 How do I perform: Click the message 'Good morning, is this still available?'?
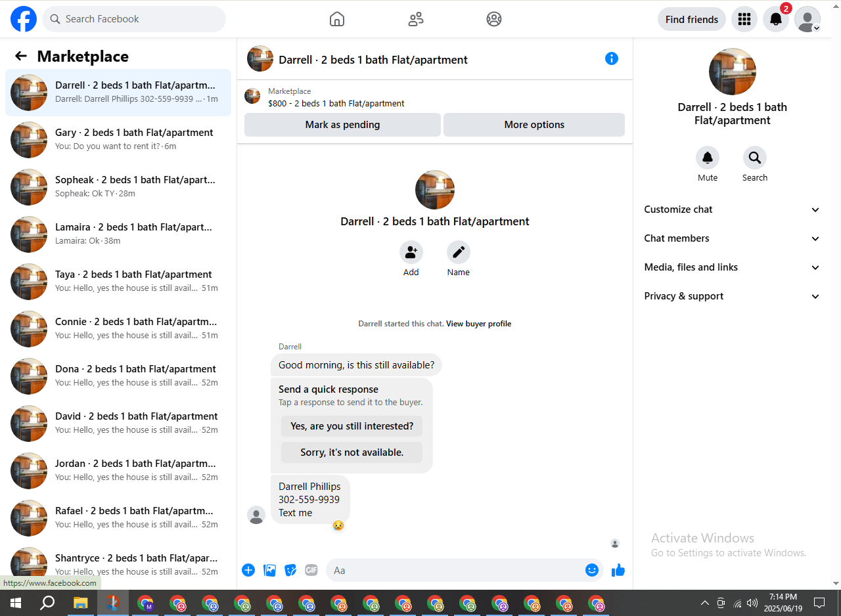[356, 365]
